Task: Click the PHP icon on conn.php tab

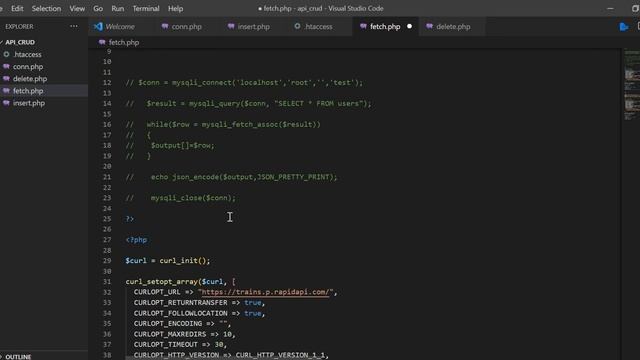Action: [x=164, y=27]
